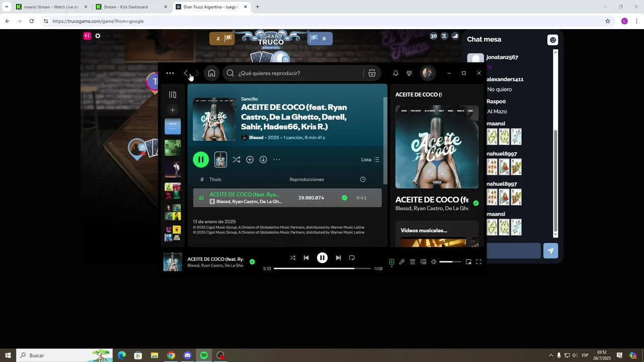
Task: Open the Spotify profile avatar menu
Action: pyautogui.click(x=428, y=73)
